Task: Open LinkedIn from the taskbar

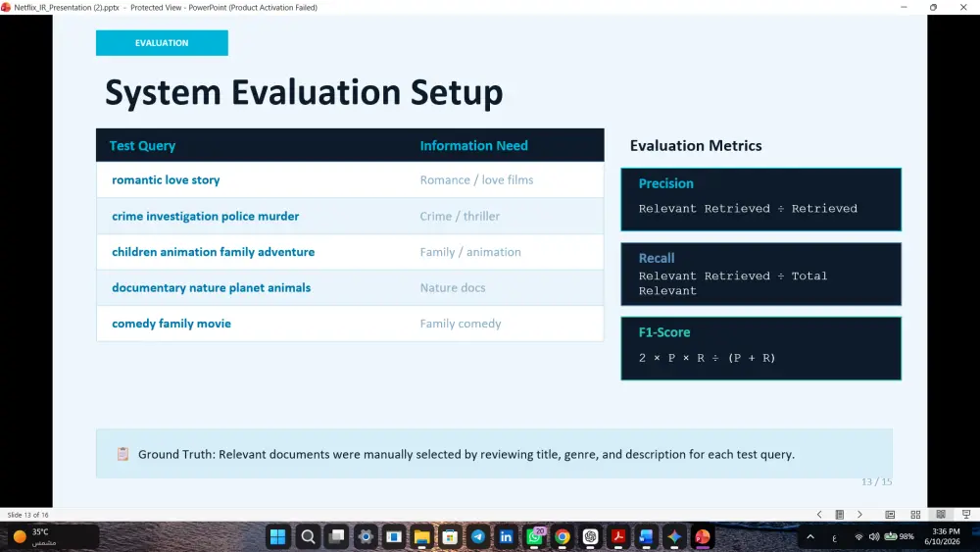Action: (x=507, y=537)
